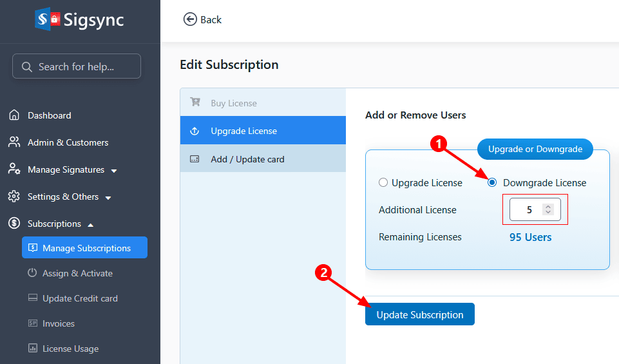The width and height of the screenshot is (619, 364).
Task: Click the Search for help field
Action: click(x=77, y=66)
